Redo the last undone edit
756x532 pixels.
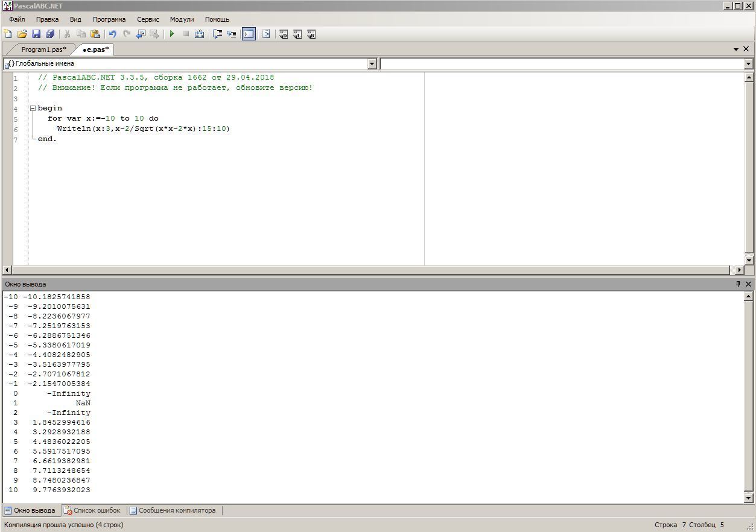[x=126, y=34]
